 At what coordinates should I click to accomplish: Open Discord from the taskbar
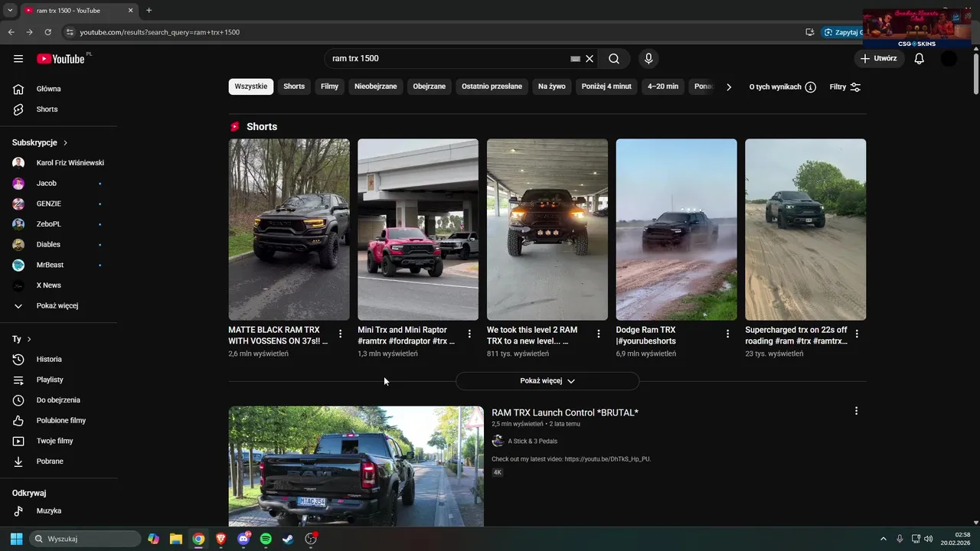pyautogui.click(x=243, y=539)
